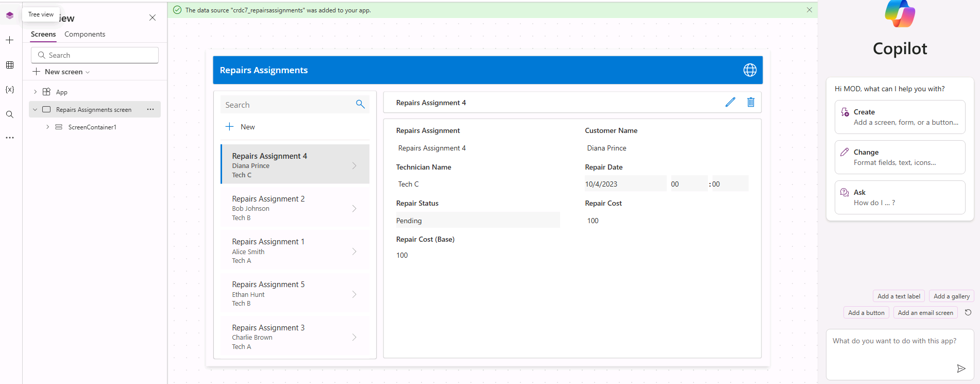Image resolution: width=980 pixels, height=384 pixels.
Task: Click the globe icon in app header
Action: click(x=750, y=70)
